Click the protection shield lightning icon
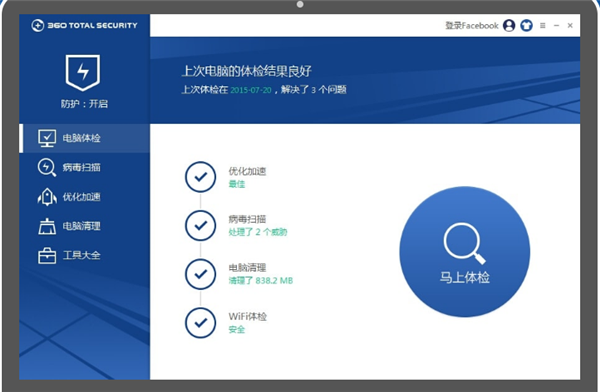 (83, 72)
